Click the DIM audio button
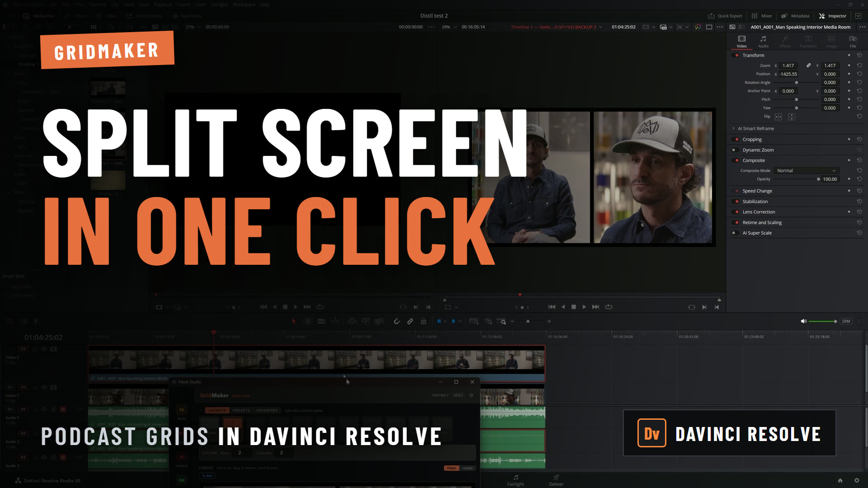 pyautogui.click(x=846, y=321)
